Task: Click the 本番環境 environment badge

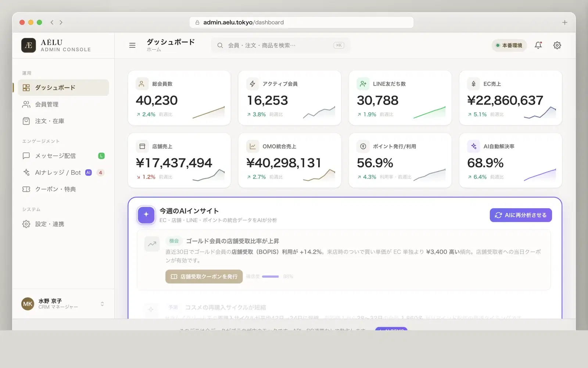Action: click(x=509, y=45)
